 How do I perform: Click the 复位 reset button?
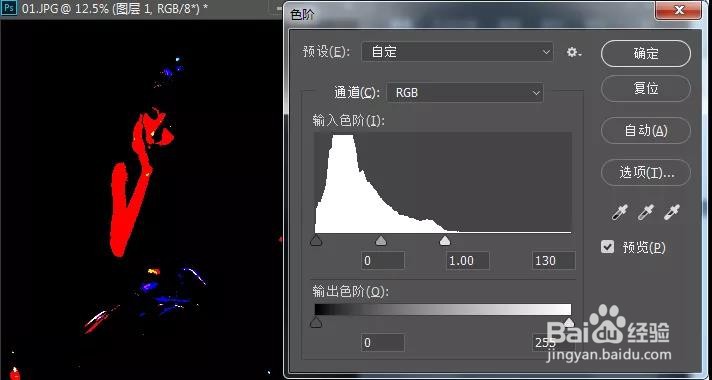tap(646, 88)
